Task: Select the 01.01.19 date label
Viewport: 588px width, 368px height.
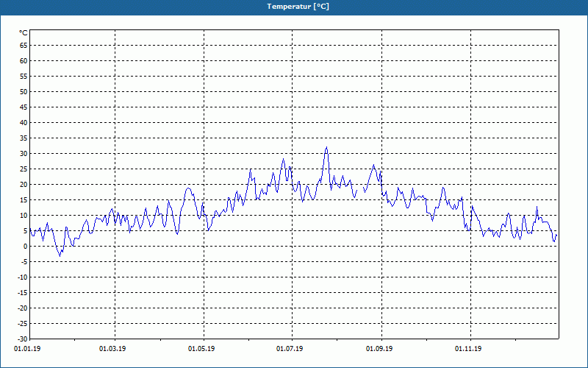Action: [x=26, y=348]
